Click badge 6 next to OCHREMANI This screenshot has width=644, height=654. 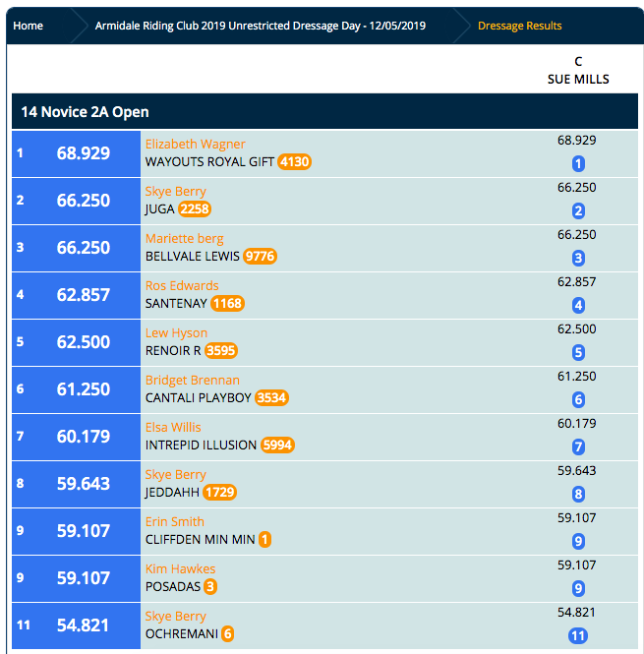pos(228,633)
